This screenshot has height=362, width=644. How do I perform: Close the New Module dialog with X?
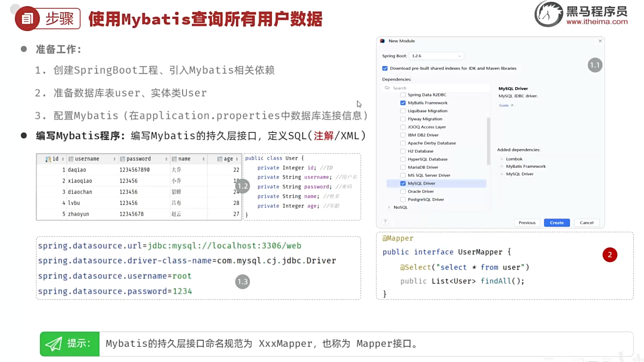600,41
